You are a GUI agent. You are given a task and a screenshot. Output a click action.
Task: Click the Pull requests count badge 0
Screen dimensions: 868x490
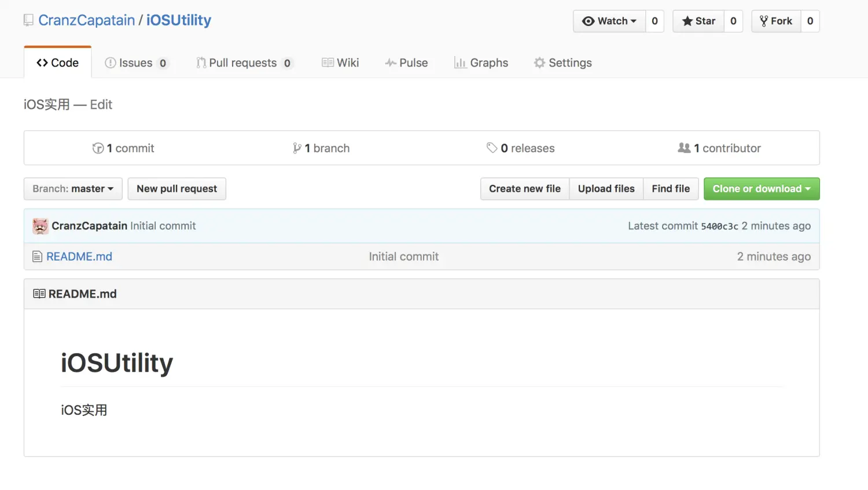287,63
